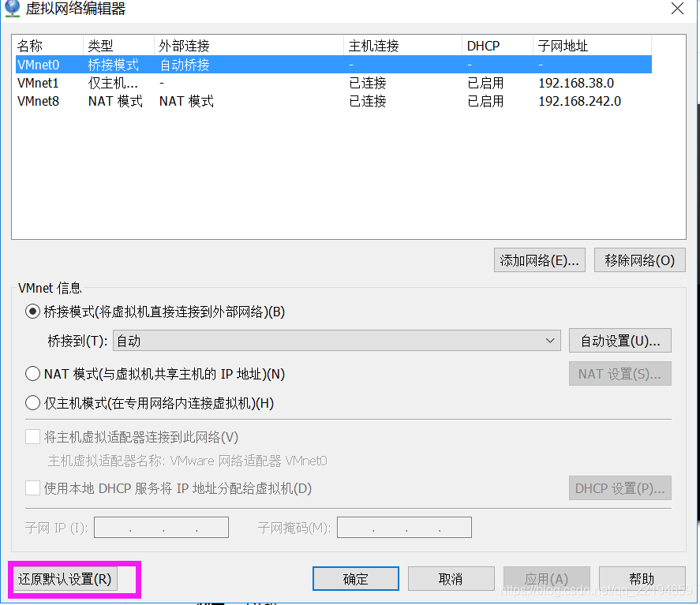This screenshot has width=700, height=605.
Task: Click the Virtual Network Editor globe icon
Action: coord(13,8)
